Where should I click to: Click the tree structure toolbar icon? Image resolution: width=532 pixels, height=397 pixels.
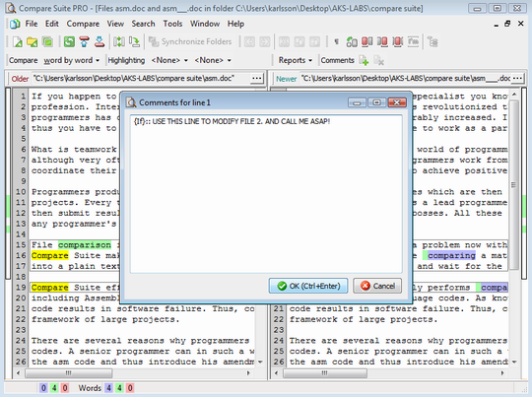pyautogui.click(x=432, y=41)
